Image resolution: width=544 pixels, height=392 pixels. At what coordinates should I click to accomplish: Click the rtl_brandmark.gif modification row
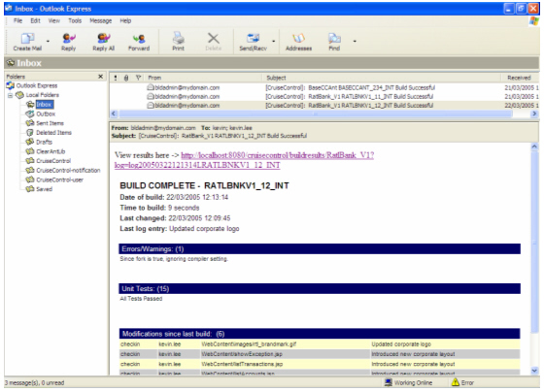(x=320, y=344)
